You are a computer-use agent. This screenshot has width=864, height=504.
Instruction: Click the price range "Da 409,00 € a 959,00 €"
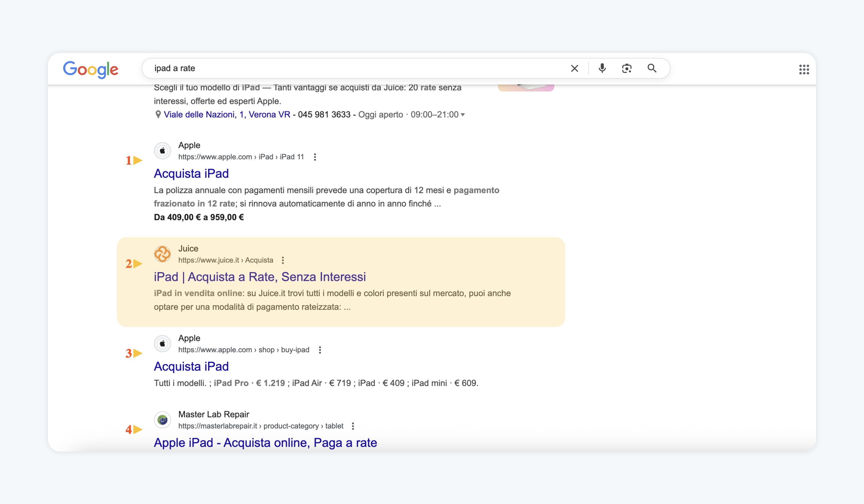(199, 217)
